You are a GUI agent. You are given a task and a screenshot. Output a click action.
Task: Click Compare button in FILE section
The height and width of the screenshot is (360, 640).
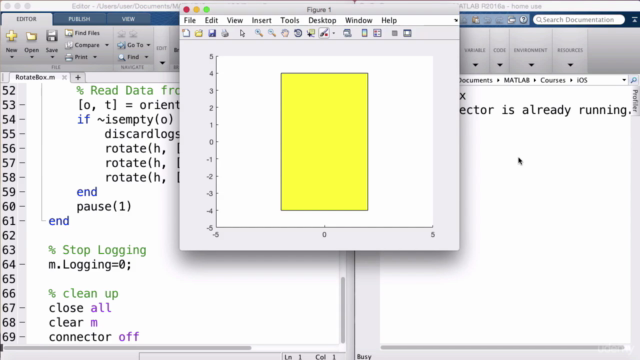tap(82, 45)
